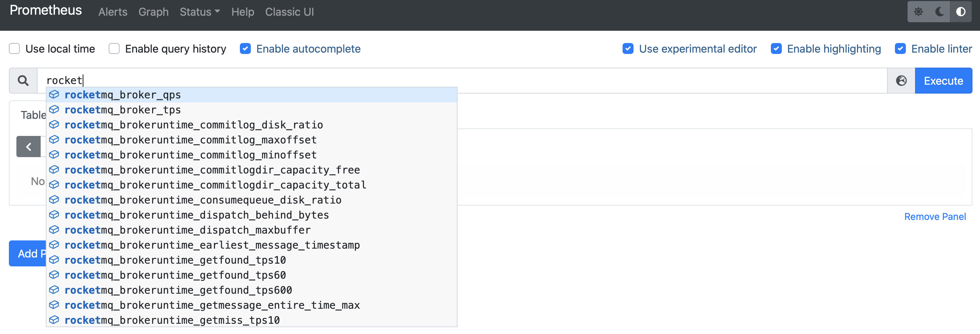Viewport: 980px width, 334px height.
Task: Select auto theme with half-circle icon
Action: click(961, 11)
